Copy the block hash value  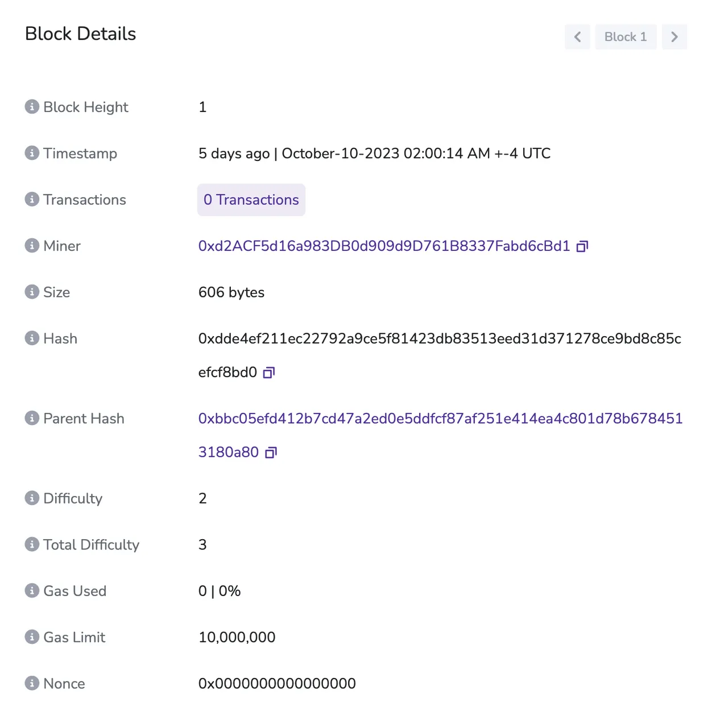tap(269, 373)
